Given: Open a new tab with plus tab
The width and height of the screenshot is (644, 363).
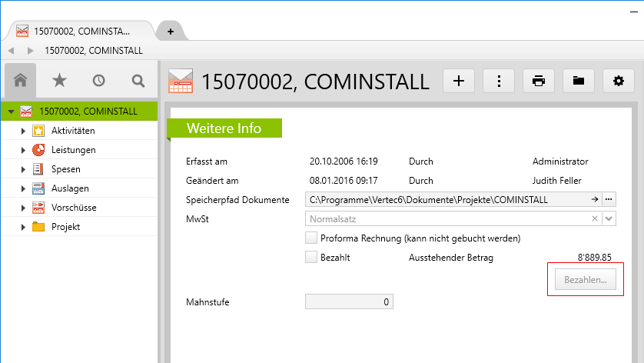Looking at the screenshot, I should pyautogui.click(x=171, y=31).
